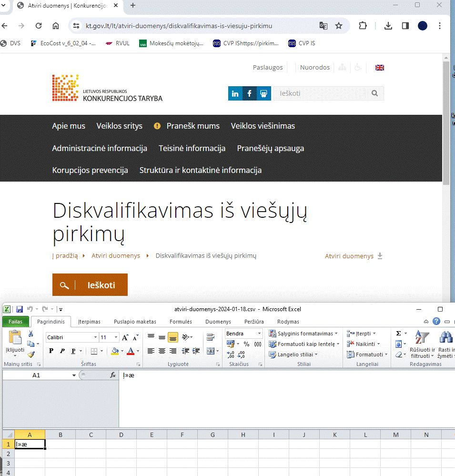Toggle italic formatting in Excel
Image resolution: width=455 pixels, height=476 pixels.
click(x=62, y=351)
